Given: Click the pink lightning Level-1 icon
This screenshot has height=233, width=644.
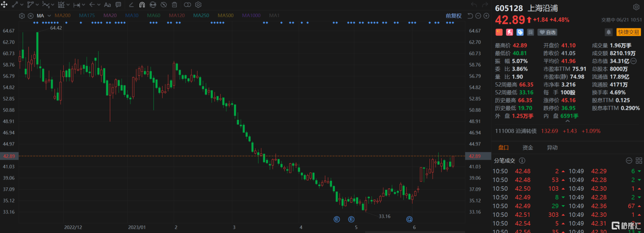Looking at the screenshot, I should [509, 32].
